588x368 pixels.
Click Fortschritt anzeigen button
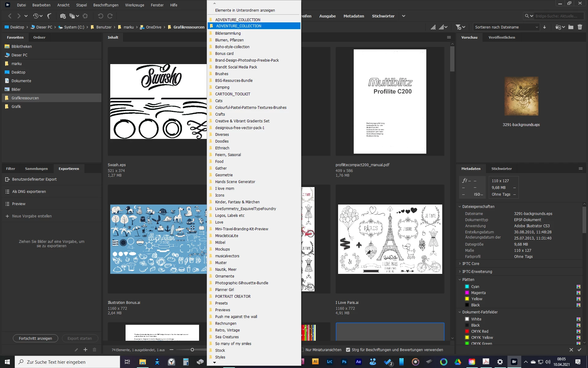click(x=35, y=338)
